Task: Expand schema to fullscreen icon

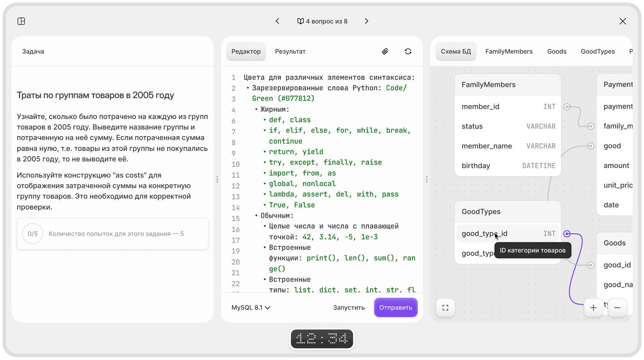Action: 445,308
